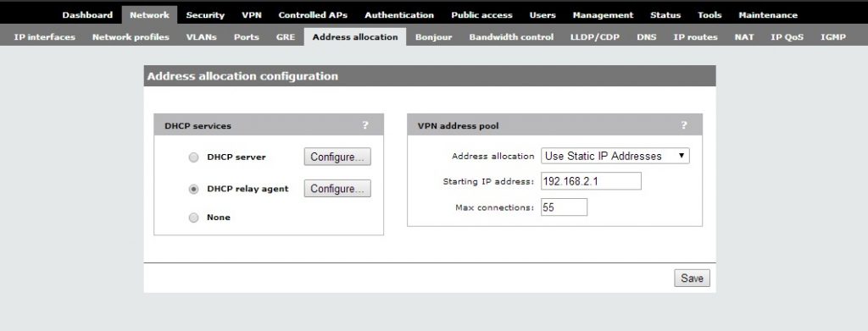Open the Status menu
Image resolution: width=868 pixels, height=331 pixels.
point(665,15)
